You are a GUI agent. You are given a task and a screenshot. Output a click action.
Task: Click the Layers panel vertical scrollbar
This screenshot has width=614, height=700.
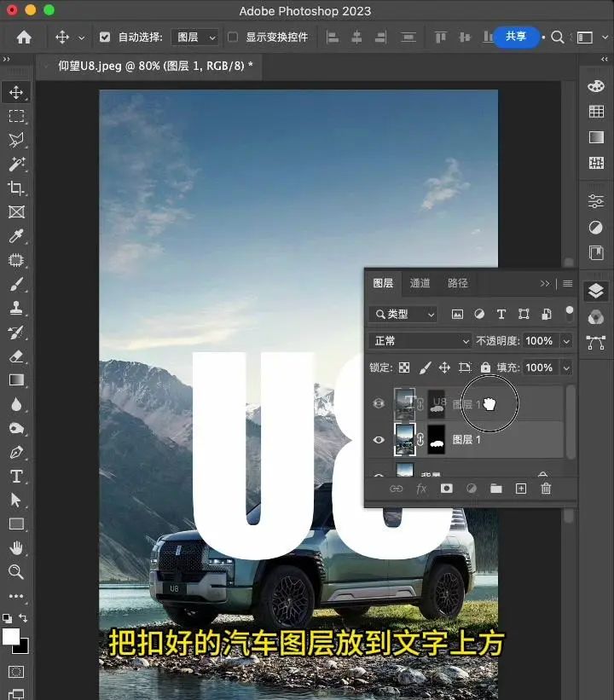coord(571,421)
